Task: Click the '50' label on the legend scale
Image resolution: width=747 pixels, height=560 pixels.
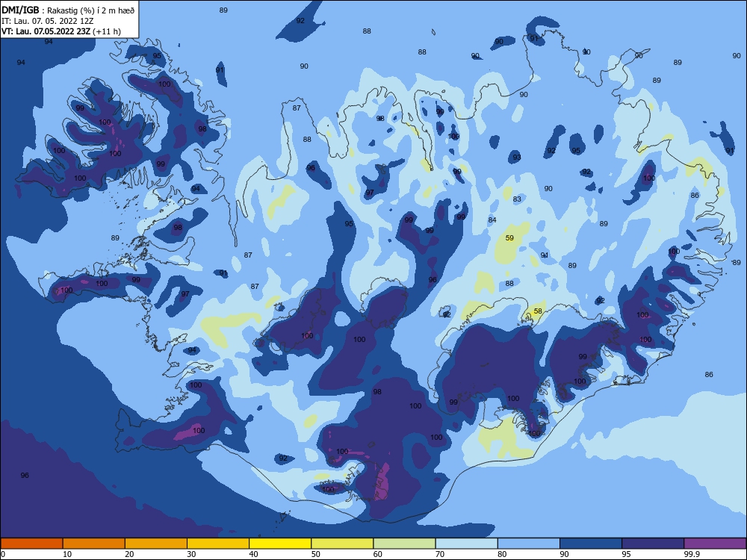Action: click(315, 554)
